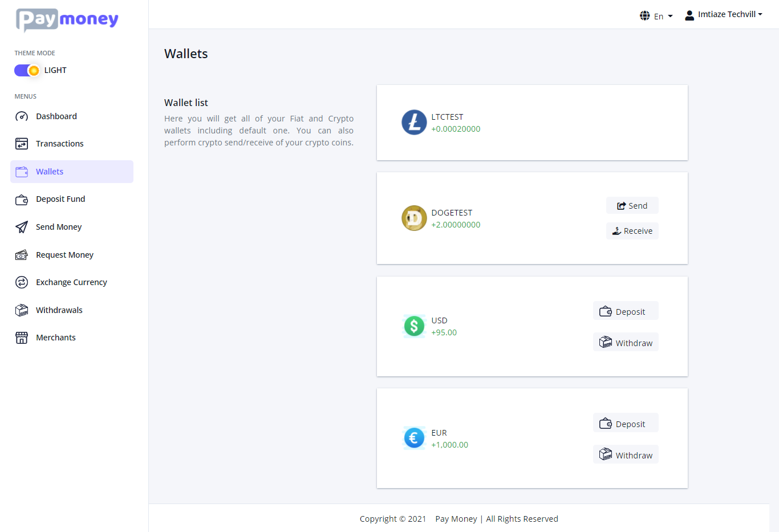Viewport: 779px width, 532px height.
Task: Open the En language dropdown
Action: tap(659, 15)
